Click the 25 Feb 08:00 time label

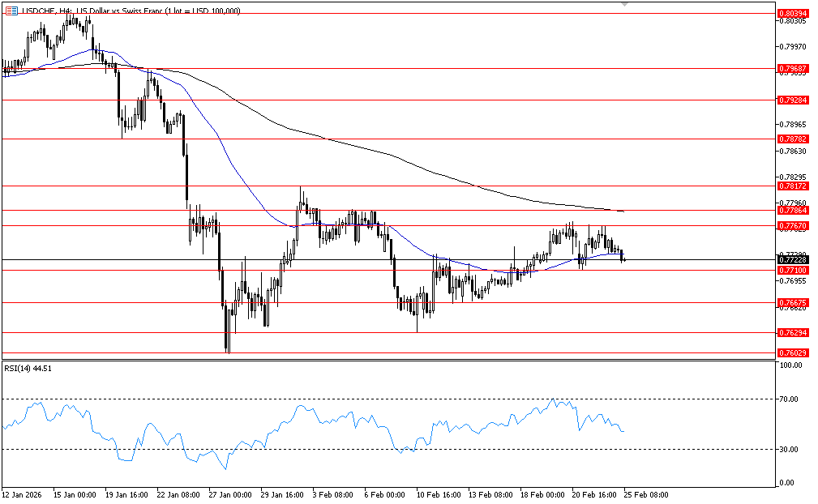pos(645,493)
